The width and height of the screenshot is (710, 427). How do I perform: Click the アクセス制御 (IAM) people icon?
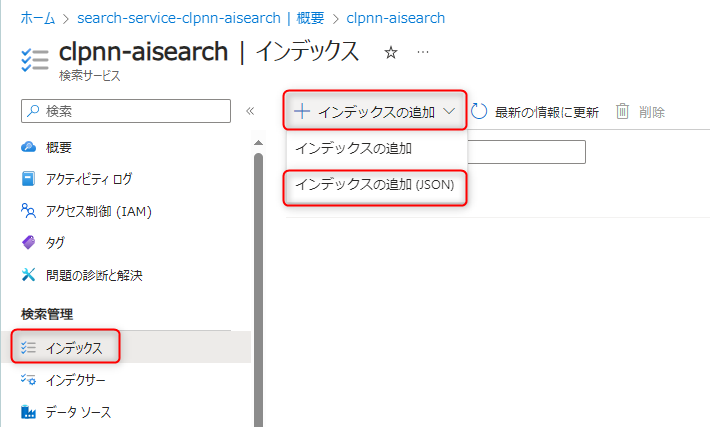coord(28,211)
